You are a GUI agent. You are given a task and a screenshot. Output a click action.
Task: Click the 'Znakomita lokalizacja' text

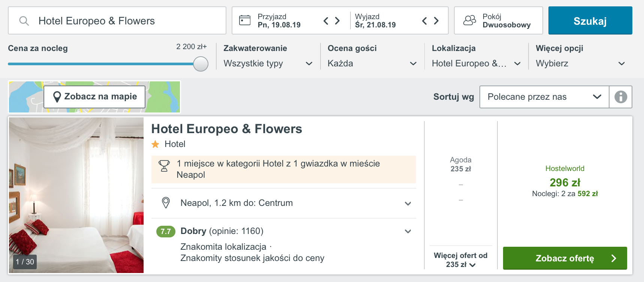click(223, 247)
